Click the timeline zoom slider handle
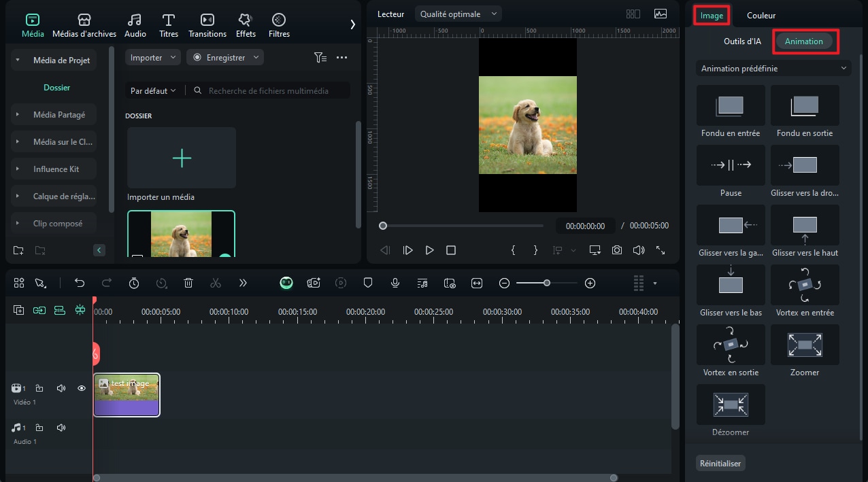Image resolution: width=868 pixels, height=482 pixels. click(x=546, y=283)
